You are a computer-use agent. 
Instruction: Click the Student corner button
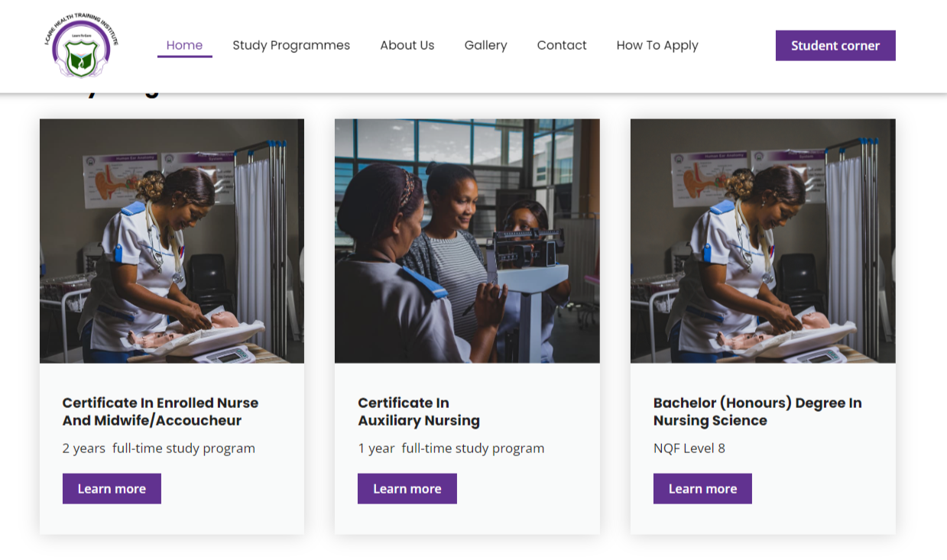pyautogui.click(x=835, y=45)
